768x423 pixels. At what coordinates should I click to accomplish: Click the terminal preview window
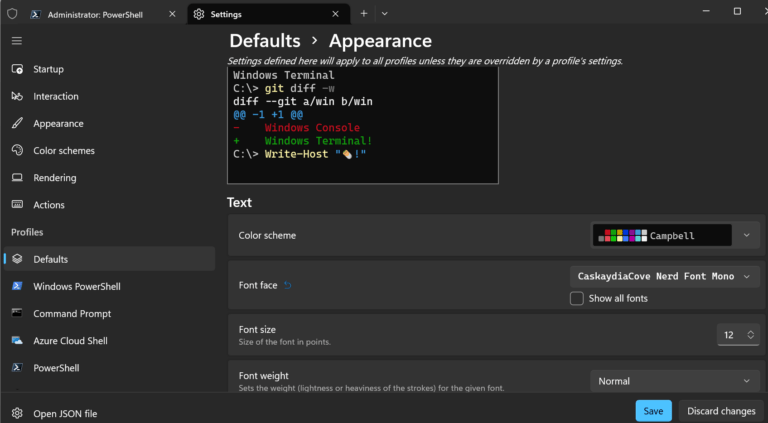click(363, 125)
